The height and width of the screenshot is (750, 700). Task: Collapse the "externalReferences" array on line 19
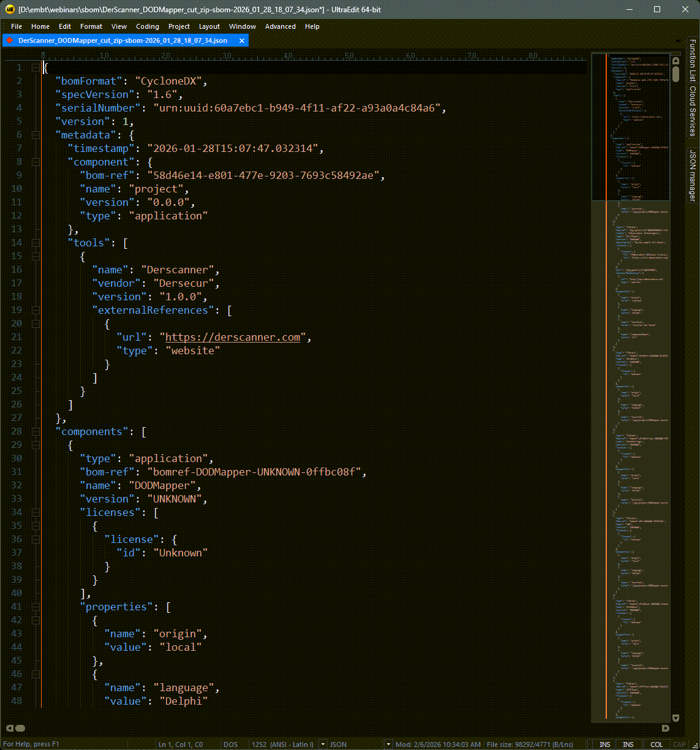pos(36,310)
